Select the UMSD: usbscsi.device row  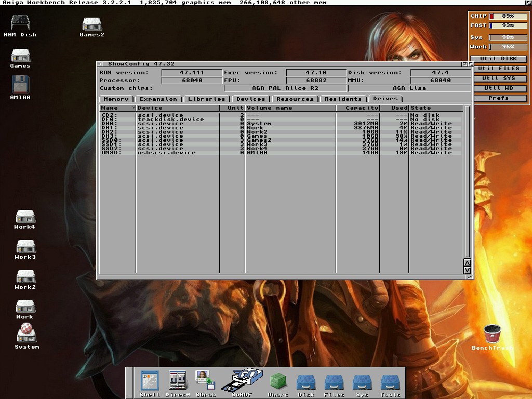click(282, 153)
